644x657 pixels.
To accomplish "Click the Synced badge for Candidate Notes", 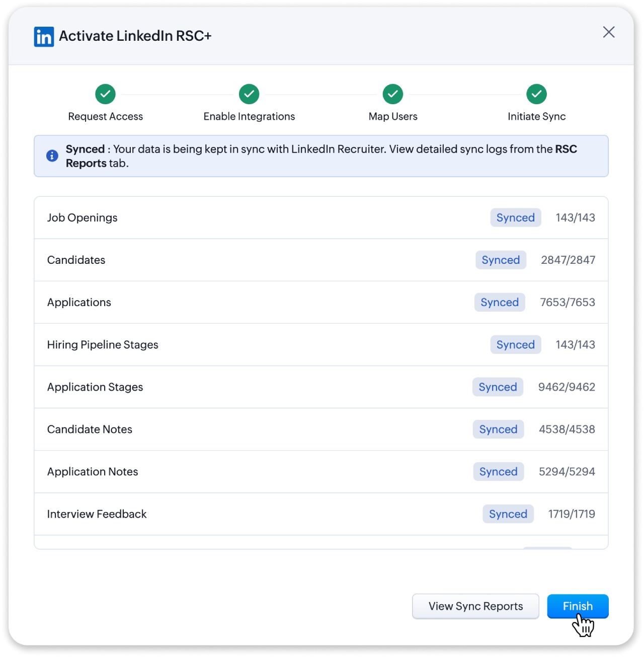I will [498, 429].
